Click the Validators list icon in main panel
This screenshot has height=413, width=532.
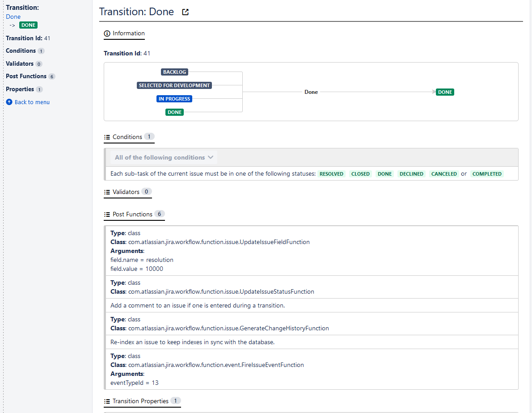107,192
